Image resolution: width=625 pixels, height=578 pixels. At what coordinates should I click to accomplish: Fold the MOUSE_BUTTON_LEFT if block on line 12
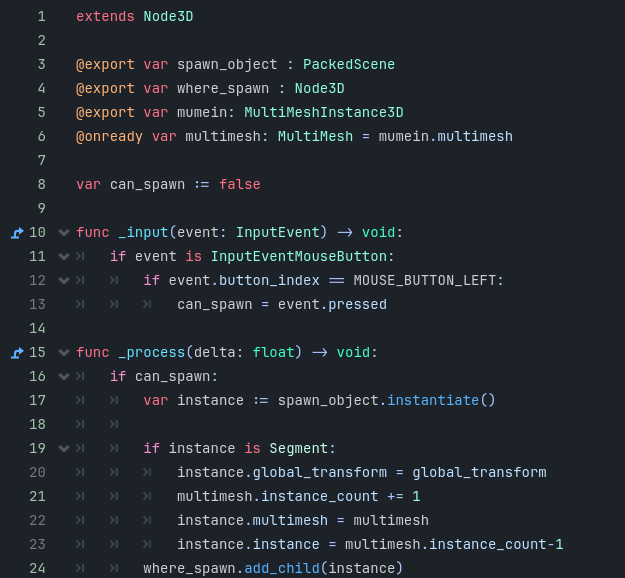point(64,281)
